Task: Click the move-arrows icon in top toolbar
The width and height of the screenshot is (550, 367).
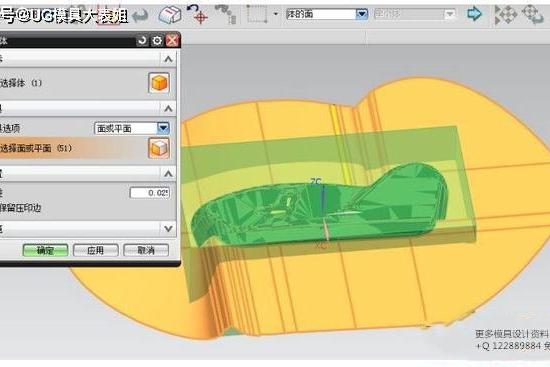Action: tap(505, 15)
